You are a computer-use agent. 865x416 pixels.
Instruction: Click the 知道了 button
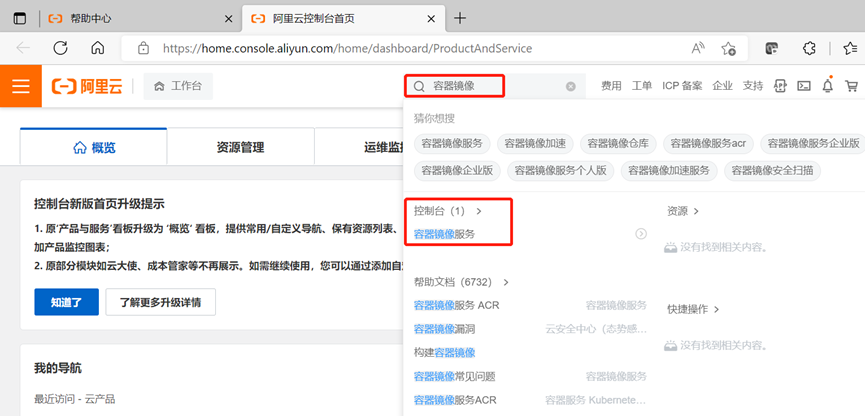coord(66,302)
